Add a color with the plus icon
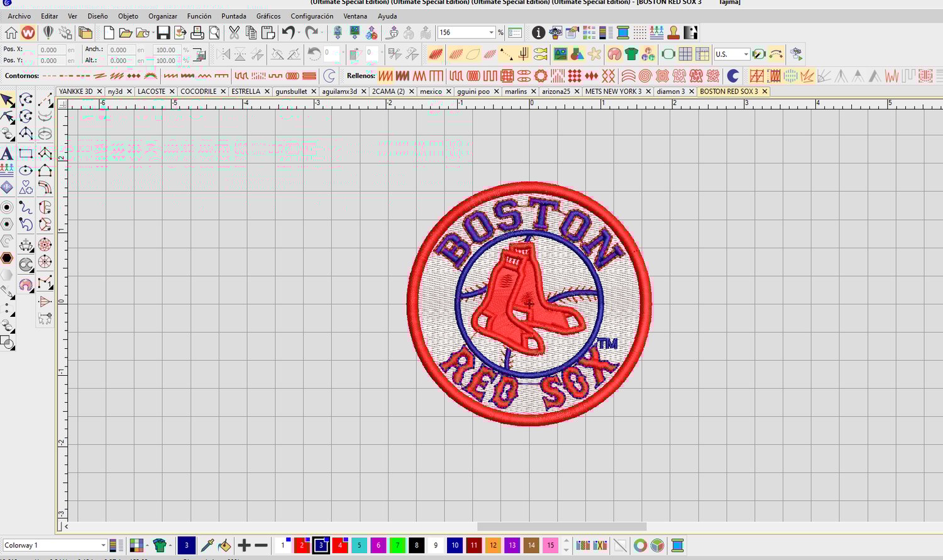Viewport: 943px width, 560px height. tap(244, 546)
